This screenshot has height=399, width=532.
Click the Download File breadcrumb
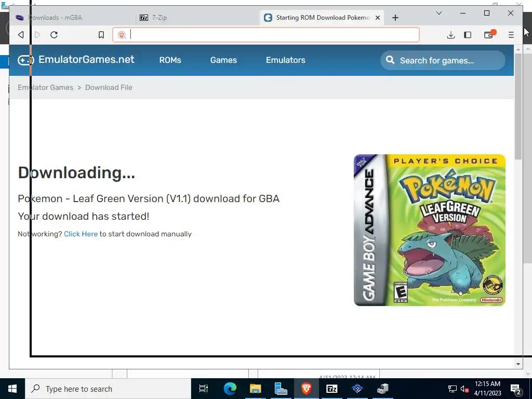click(x=109, y=87)
